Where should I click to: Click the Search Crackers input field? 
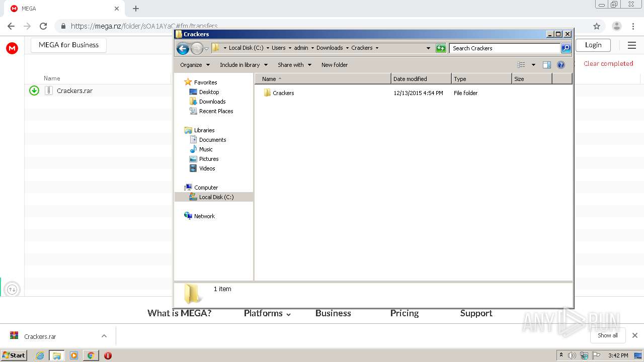click(x=505, y=48)
